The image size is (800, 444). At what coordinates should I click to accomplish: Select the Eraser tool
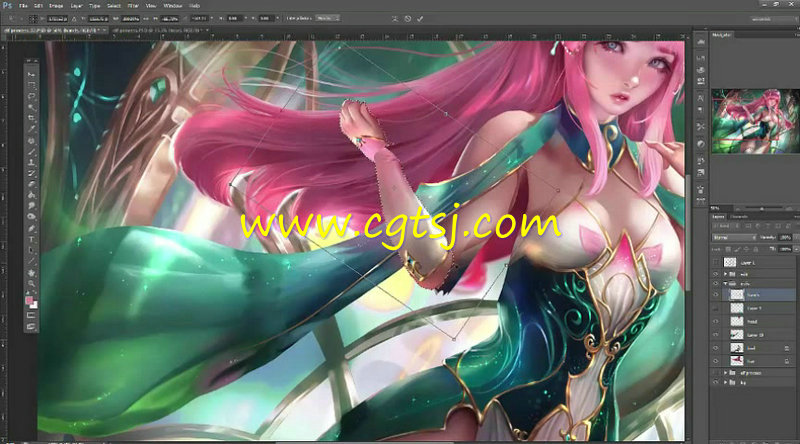(x=32, y=184)
